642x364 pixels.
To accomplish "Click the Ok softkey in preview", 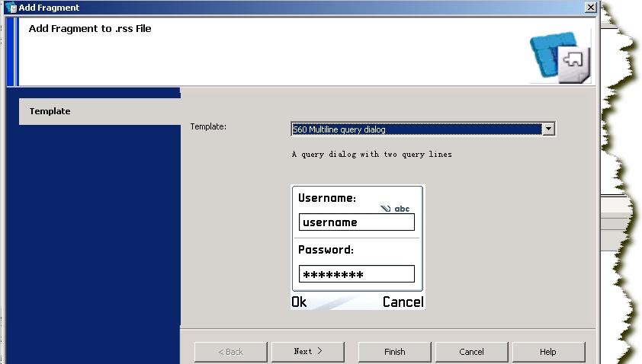I will click(x=299, y=302).
